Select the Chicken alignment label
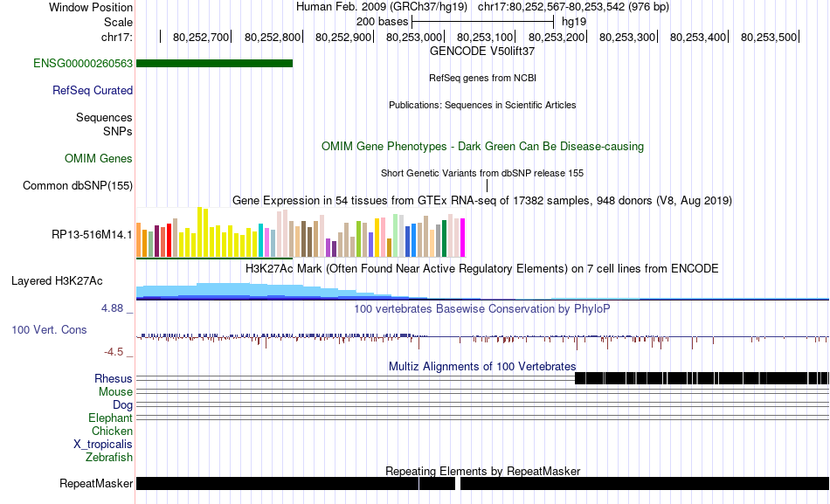Screen dimensions: 830x504 112,431
